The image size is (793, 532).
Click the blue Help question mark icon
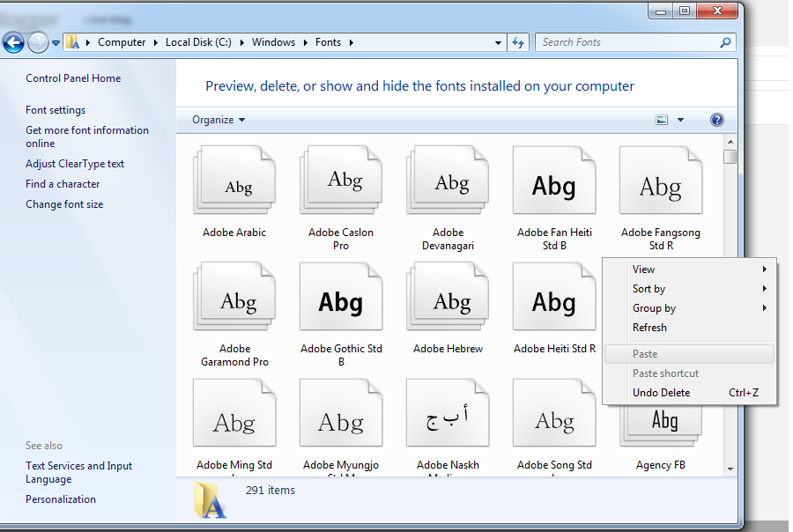[x=716, y=120]
